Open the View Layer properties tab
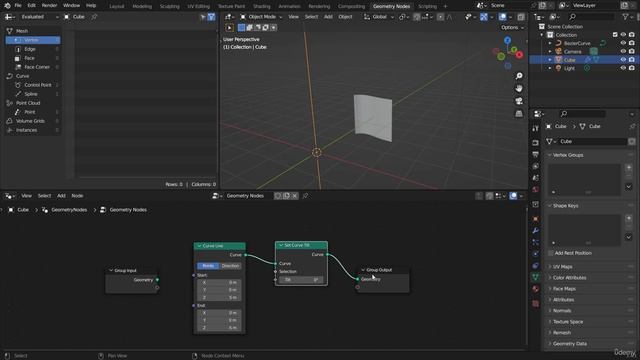Image resolution: width=640 pixels, height=360 pixels. (536, 166)
